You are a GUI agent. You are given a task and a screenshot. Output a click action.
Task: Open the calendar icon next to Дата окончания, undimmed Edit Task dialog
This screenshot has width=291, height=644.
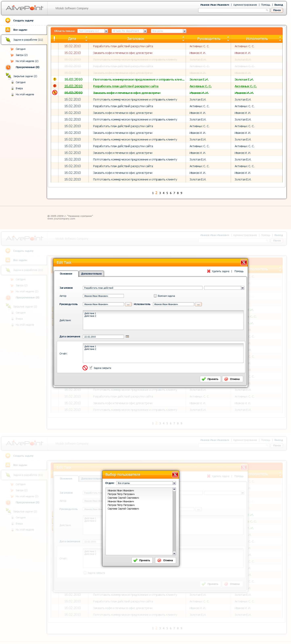(x=127, y=337)
